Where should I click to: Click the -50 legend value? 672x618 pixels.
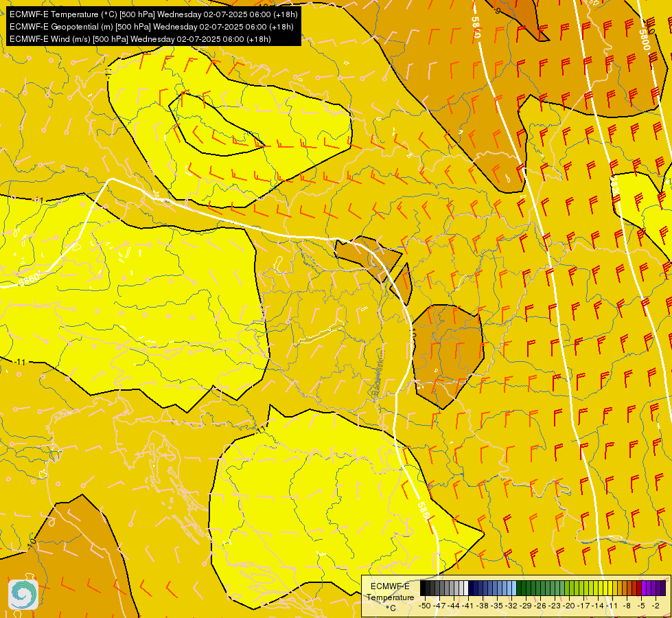(x=424, y=606)
